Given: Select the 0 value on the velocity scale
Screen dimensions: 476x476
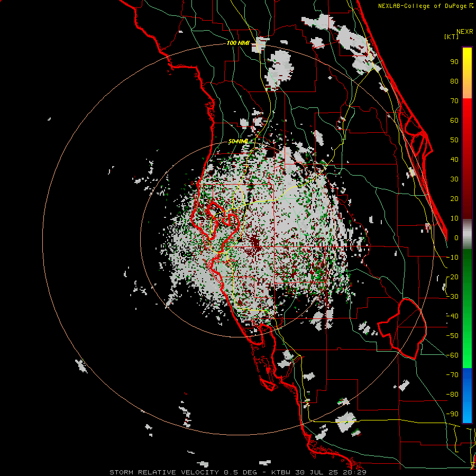Looking at the screenshot, I should (x=456, y=238).
